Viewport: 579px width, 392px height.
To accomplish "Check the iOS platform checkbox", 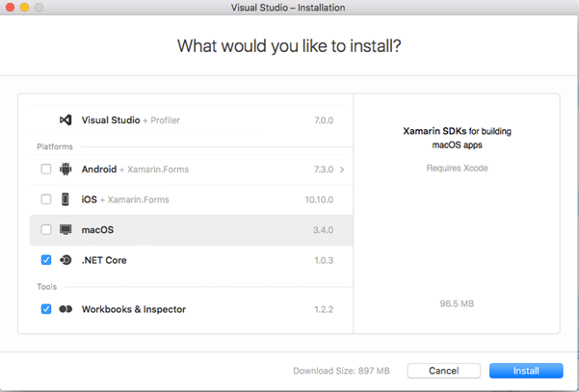I will coord(46,199).
